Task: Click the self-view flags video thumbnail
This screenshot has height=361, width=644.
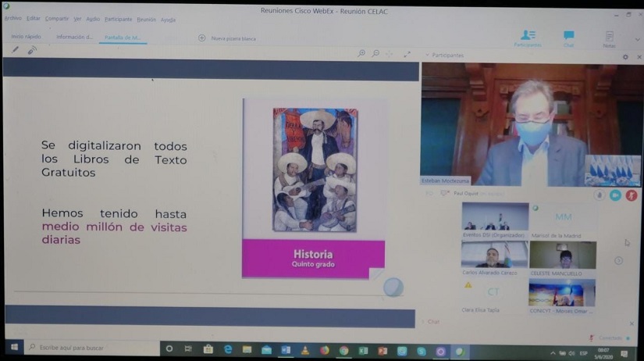Action: [612, 170]
